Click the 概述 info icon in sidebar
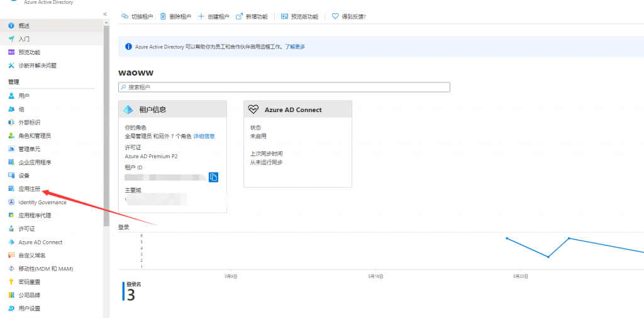The width and height of the screenshot is (644, 318). (x=11, y=26)
